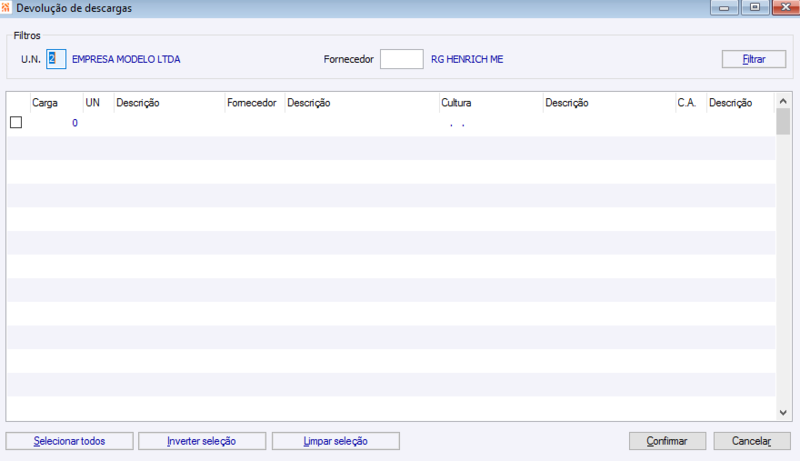Screen dimensions: 800x461
Task: Close the Devolução de descargas window
Action: click(x=786, y=8)
